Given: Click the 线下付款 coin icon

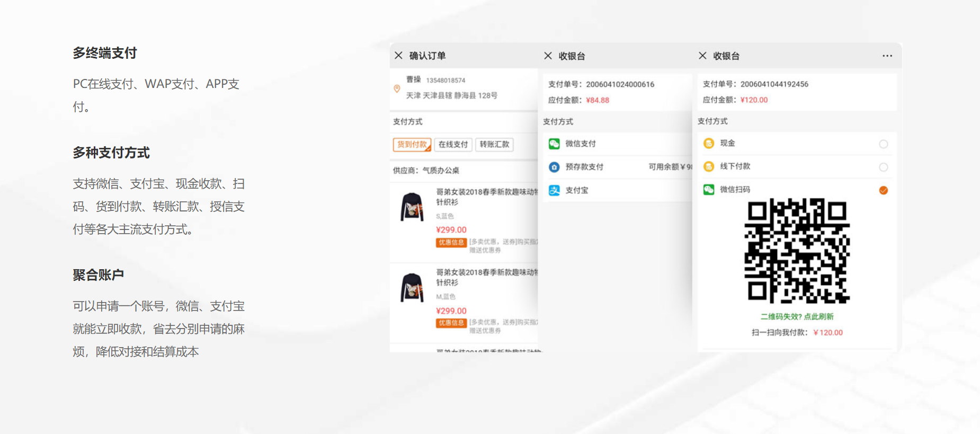Looking at the screenshot, I should (x=709, y=166).
